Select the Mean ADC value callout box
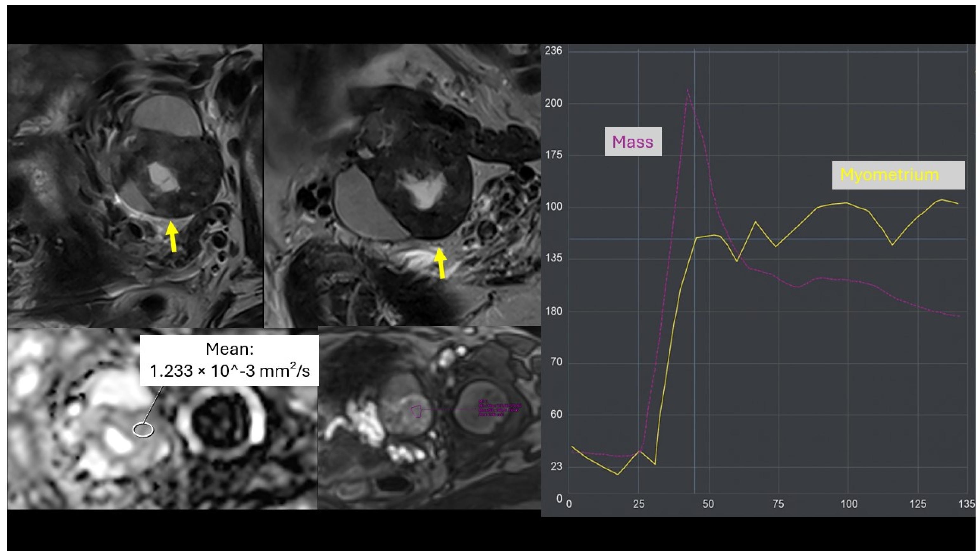Viewport: 980px width, 556px height. [x=229, y=360]
